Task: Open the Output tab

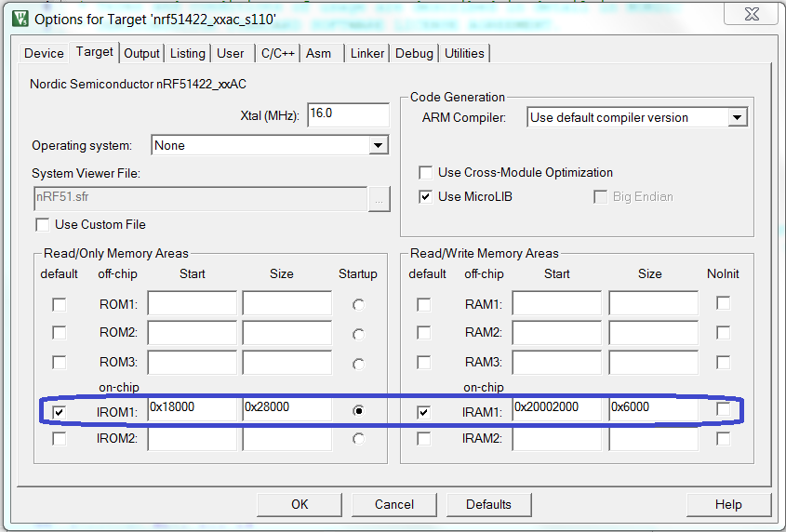Action: pyautogui.click(x=141, y=53)
